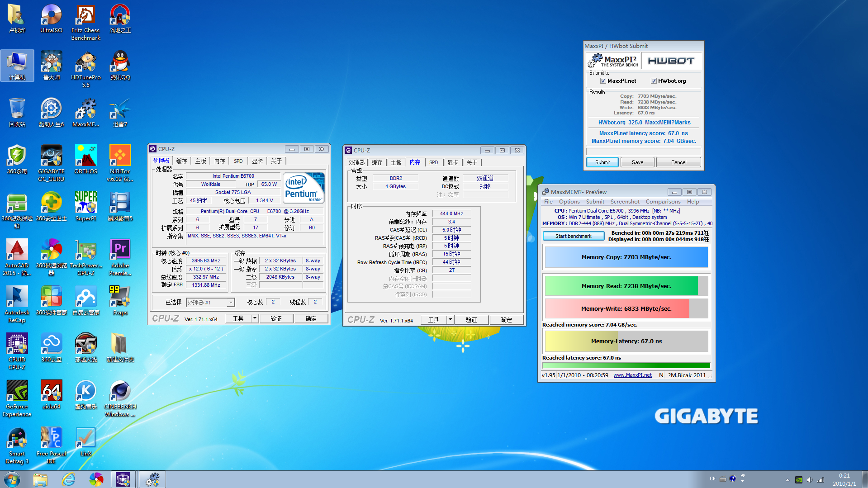Click 验证 button in left CPU-Z
Viewport: 868px width, 488px height.
click(276, 318)
